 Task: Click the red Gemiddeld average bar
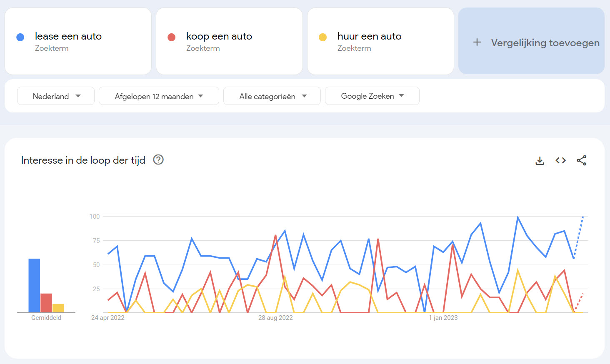[46, 303]
